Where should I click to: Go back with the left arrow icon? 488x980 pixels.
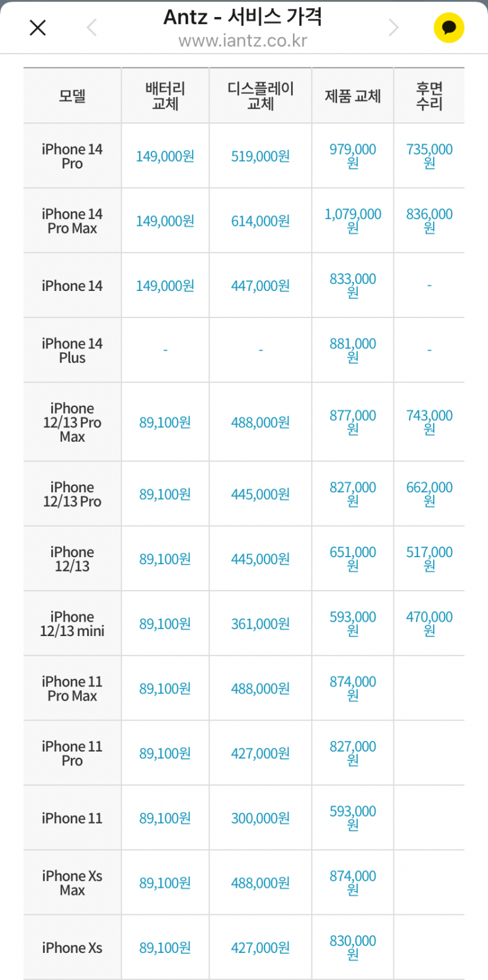pos(92,28)
